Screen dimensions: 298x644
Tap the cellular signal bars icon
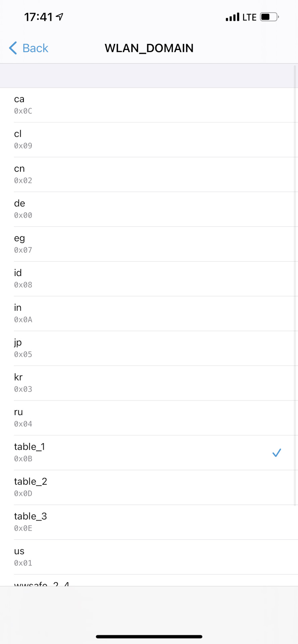click(x=232, y=17)
